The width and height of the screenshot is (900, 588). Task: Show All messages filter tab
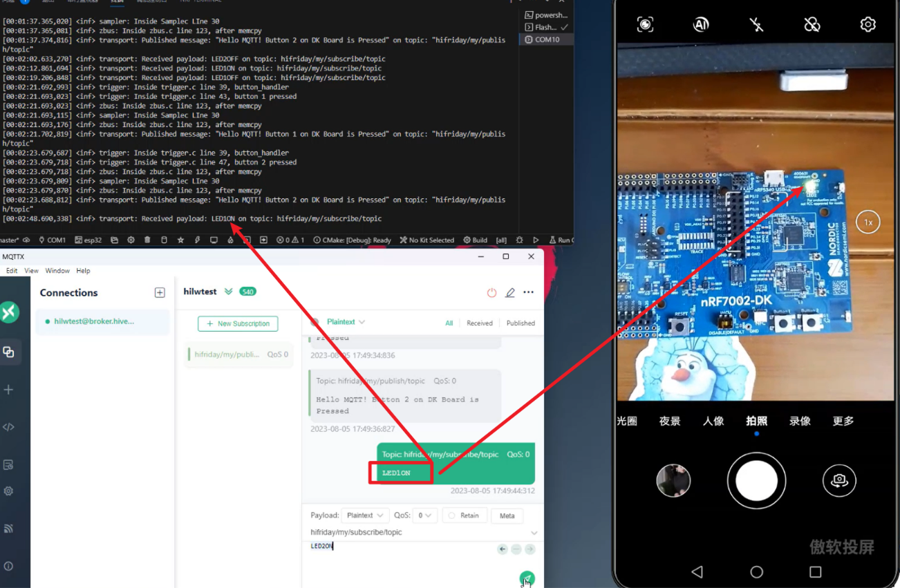pos(449,323)
